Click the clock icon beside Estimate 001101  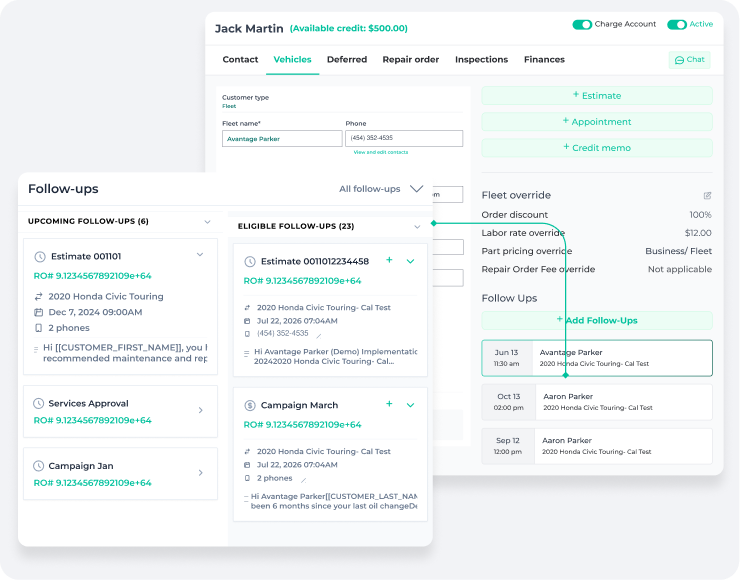pyautogui.click(x=40, y=257)
